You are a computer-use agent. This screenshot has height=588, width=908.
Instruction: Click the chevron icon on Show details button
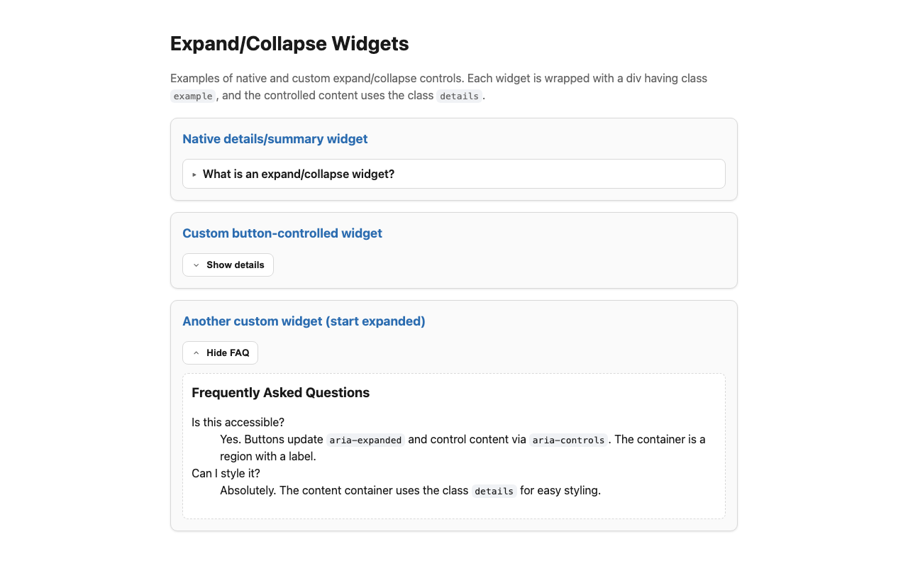[196, 265]
